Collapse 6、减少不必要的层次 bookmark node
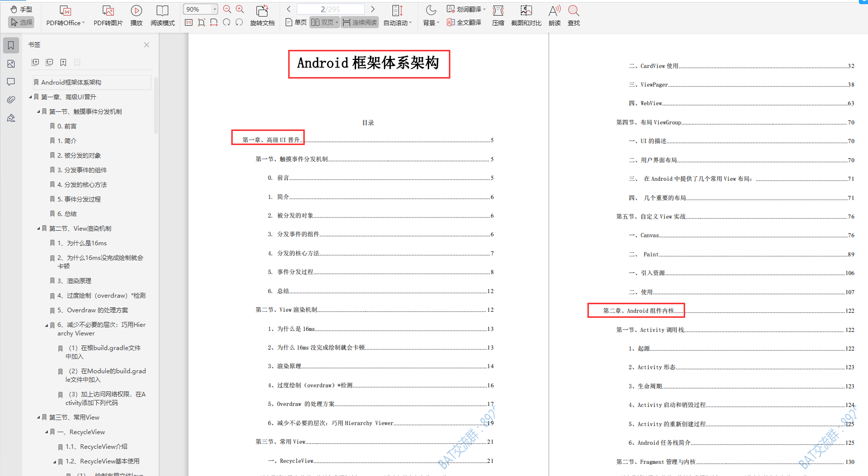Viewport: 868px width, 476px height. click(x=46, y=325)
